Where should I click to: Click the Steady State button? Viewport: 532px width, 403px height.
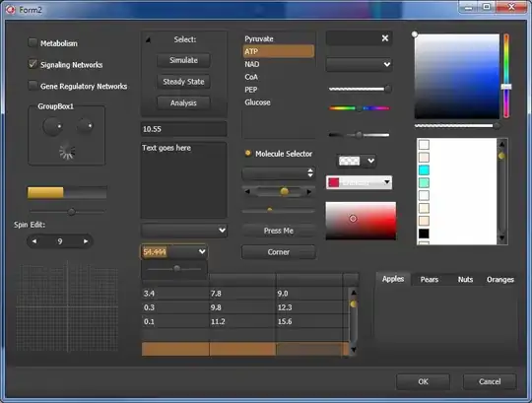pyautogui.click(x=183, y=82)
